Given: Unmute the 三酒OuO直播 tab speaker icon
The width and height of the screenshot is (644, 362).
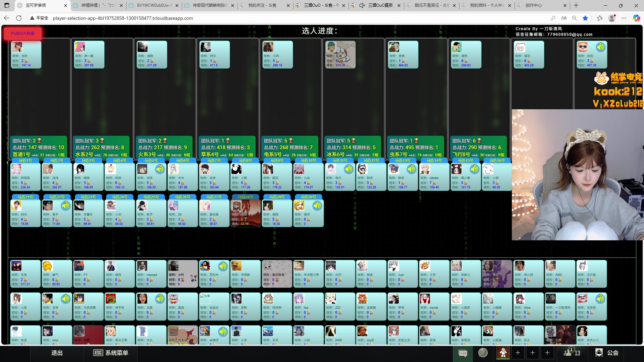Looking at the screenshot, I should [362, 5].
